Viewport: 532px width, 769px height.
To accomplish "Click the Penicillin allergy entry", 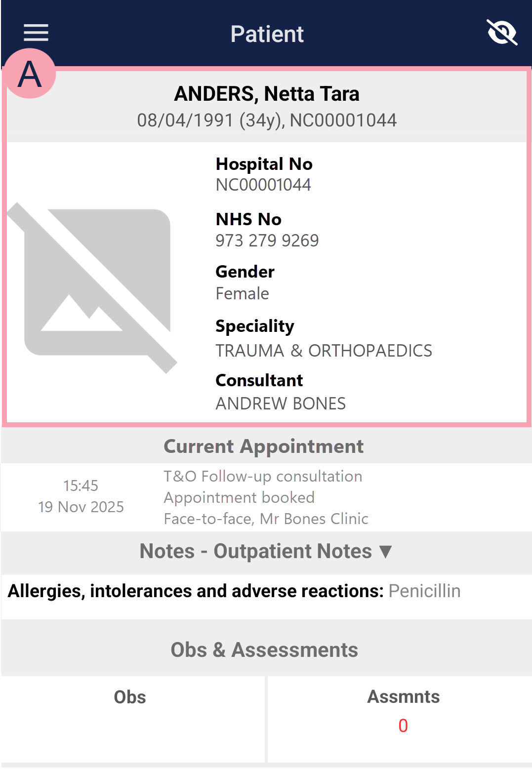I will [424, 591].
